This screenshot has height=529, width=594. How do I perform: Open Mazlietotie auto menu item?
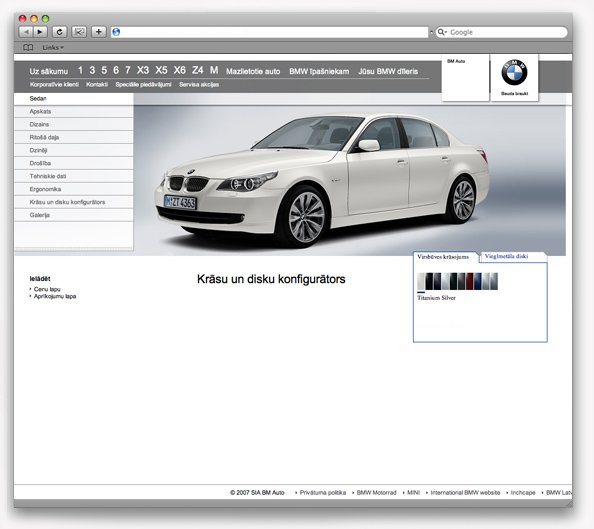pyautogui.click(x=253, y=71)
